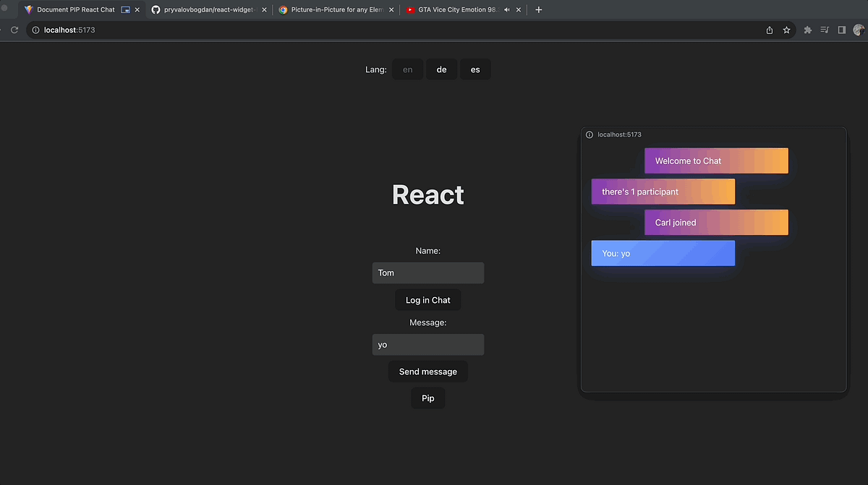Screen dimensions: 868x485
Task: Bookmark this page with the star icon
Action: pos(786,30)
